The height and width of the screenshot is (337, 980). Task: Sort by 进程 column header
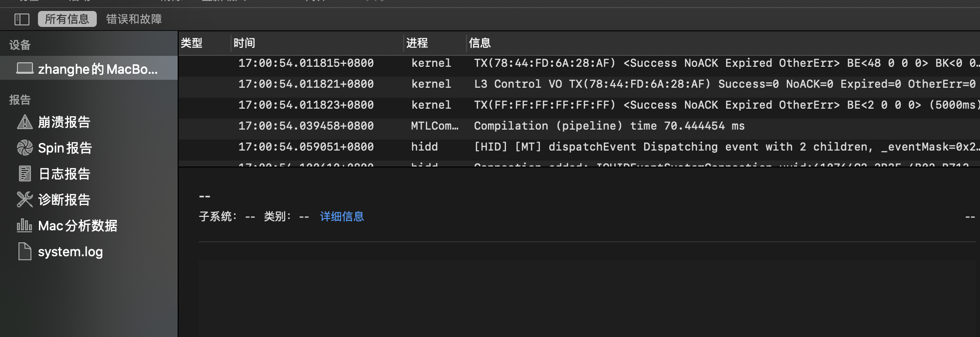coord(417,43)
